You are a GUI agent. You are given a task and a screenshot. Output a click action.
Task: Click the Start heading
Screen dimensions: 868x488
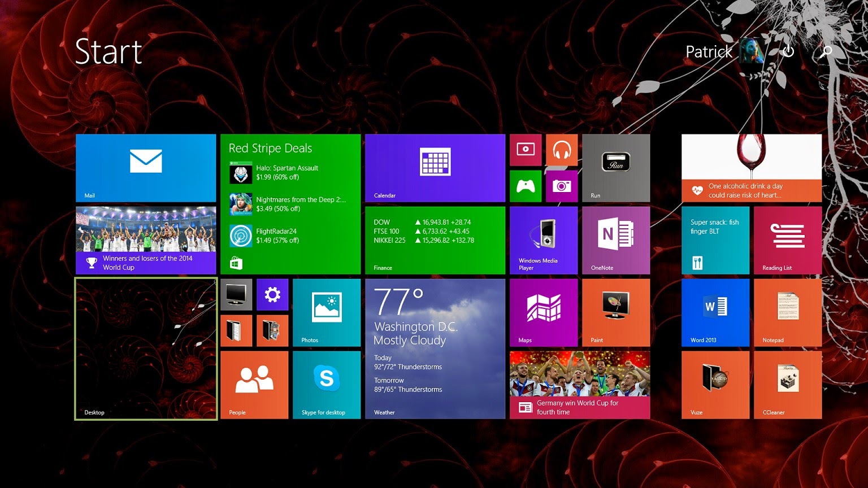point(108,52)
